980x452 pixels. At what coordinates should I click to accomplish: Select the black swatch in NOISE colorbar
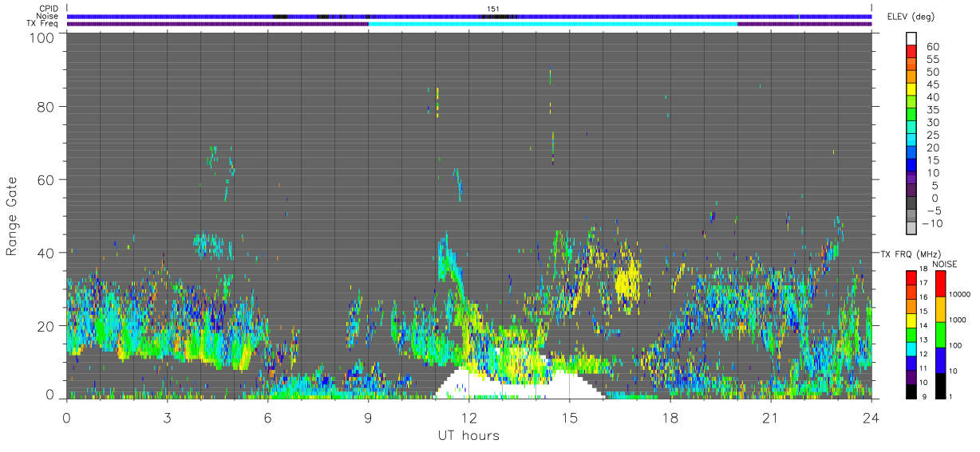939,386
